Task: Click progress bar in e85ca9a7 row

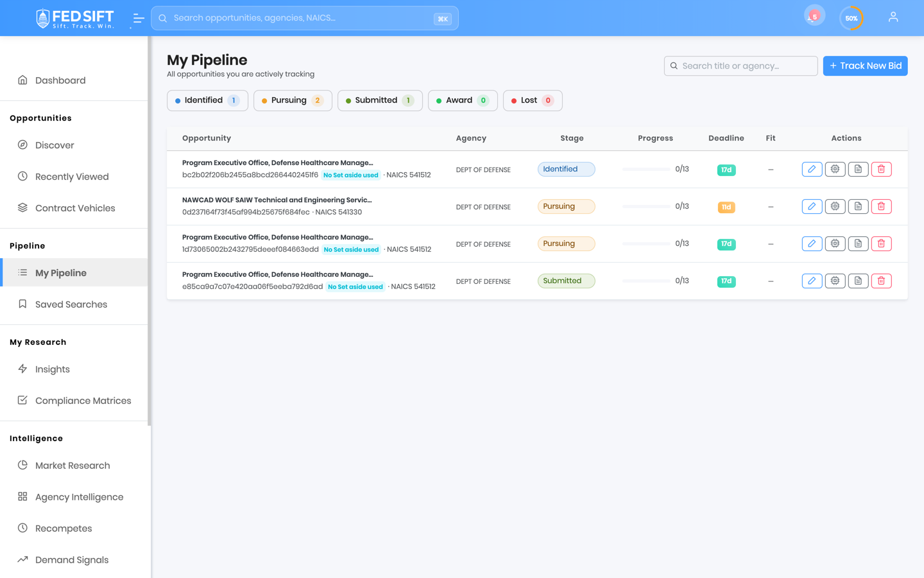Action: tap(646, 281)
